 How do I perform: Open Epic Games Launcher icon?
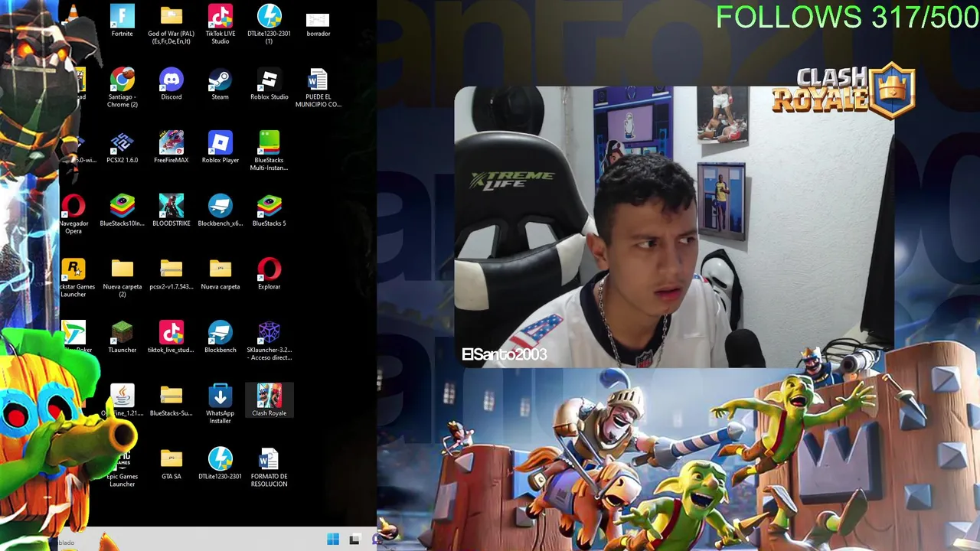tap(122, 468)
